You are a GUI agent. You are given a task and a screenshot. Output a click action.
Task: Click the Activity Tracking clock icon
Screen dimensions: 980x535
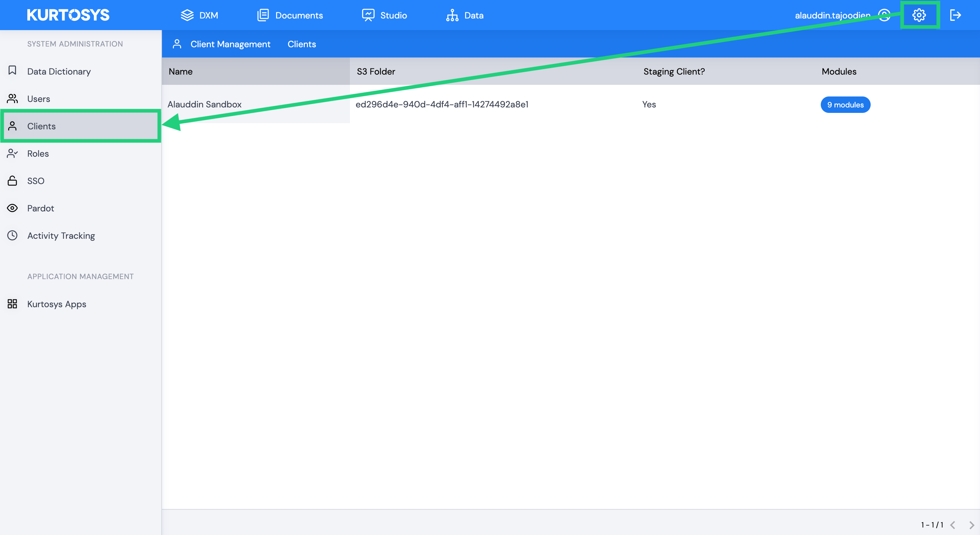12,235
